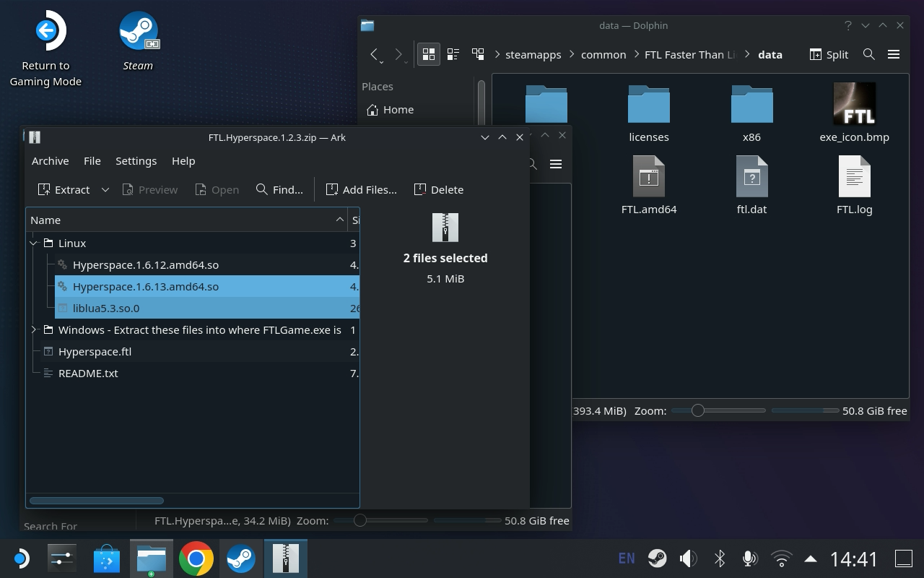Open the hamburger menu in data Dolphin window

894,54
